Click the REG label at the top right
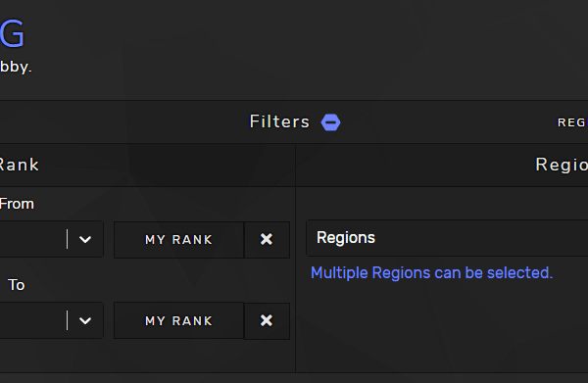Viewport: 588px width, 383px height. (572, 122)
